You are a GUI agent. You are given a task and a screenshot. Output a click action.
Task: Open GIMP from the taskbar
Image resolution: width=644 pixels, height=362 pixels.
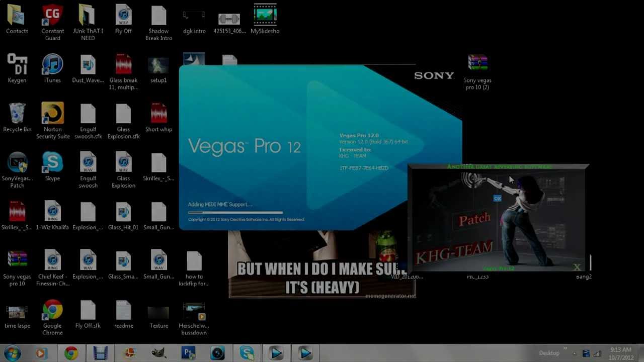tap(158, 353)
